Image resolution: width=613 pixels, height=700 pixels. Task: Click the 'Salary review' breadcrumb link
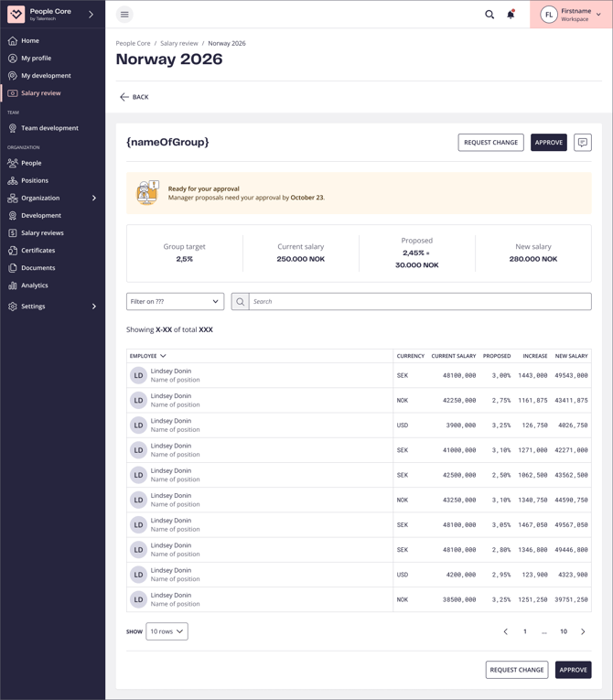[179, 43]
